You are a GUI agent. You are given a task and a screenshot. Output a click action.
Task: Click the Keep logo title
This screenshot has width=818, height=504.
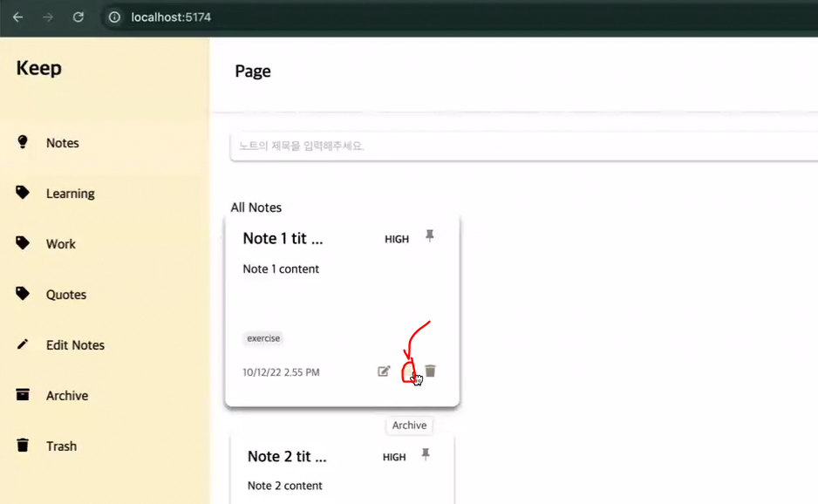click(38, 68)
